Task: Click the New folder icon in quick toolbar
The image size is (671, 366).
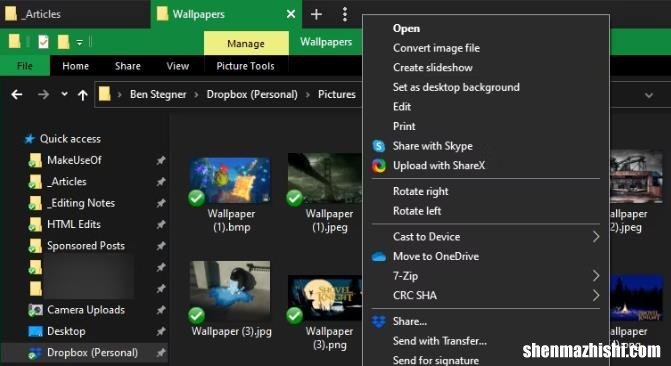Action: pos(63,42)
